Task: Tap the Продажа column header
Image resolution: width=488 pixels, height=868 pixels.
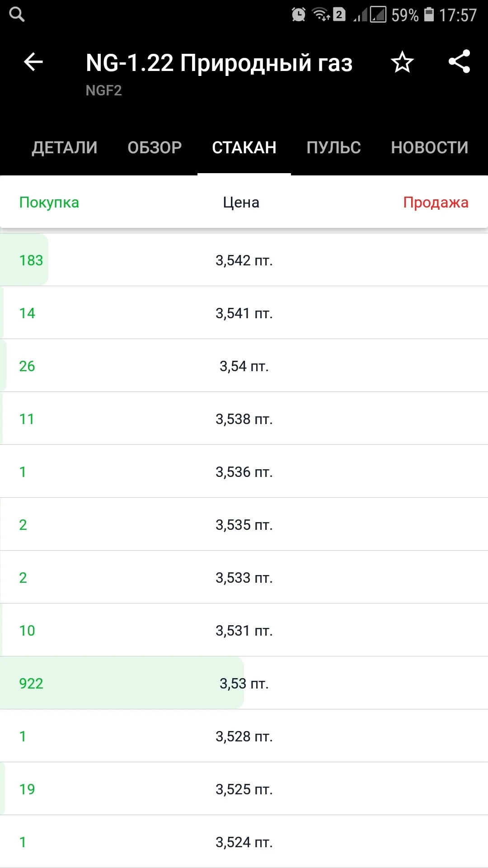Action: pyautogui.click(x=436, y=202)
